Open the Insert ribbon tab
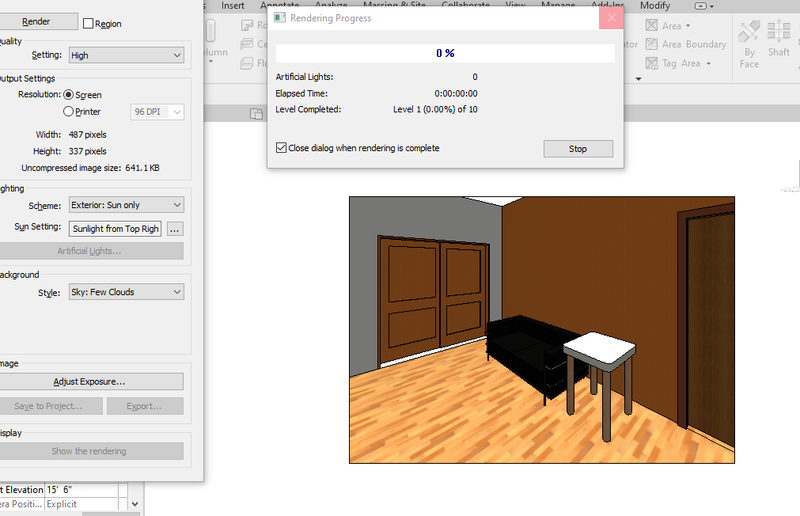 (x=233, y=6)
